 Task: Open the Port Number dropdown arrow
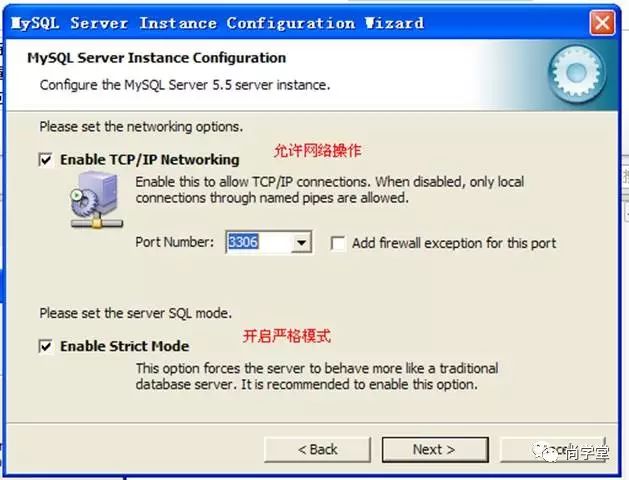point(301,242)
